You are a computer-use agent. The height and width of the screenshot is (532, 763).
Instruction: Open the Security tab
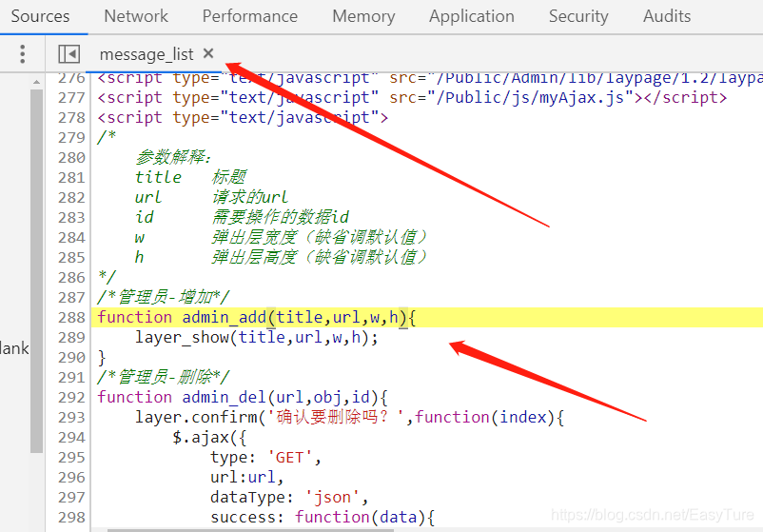click(578, 16)
